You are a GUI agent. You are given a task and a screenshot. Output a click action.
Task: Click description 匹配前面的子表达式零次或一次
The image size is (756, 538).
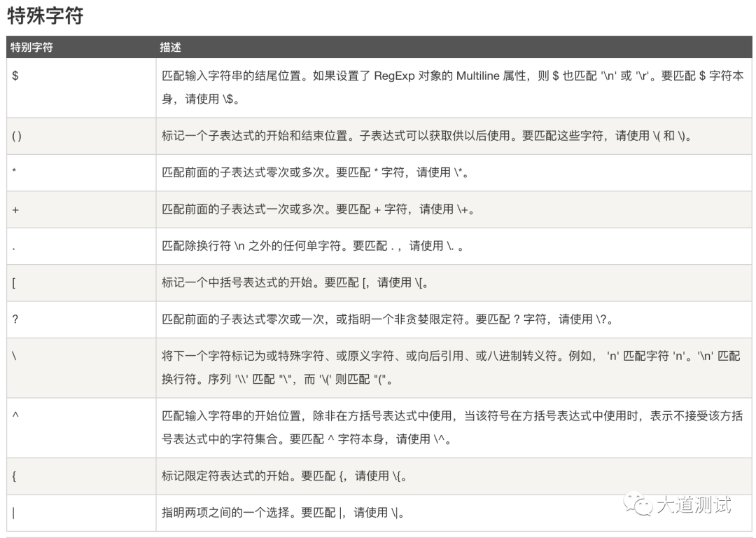point(387,319)
